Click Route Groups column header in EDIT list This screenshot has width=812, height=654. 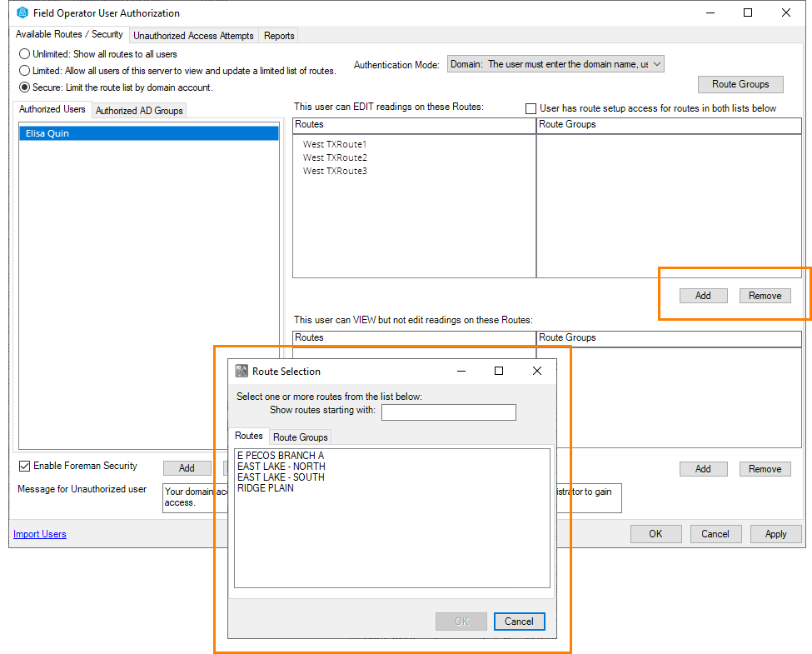point(669,125)
